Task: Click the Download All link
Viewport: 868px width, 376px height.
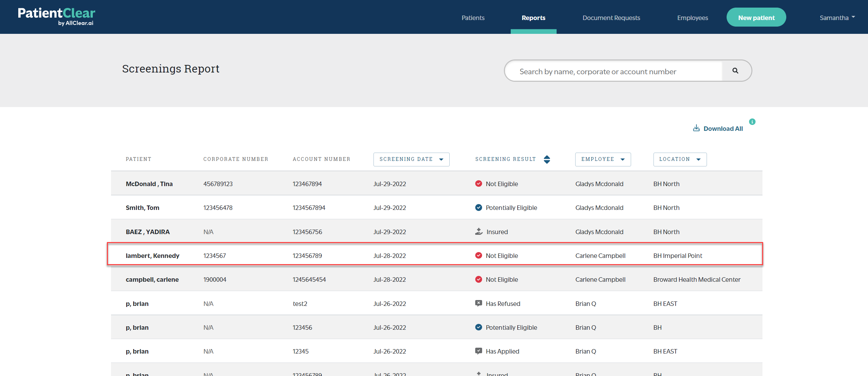Action: 723,128
